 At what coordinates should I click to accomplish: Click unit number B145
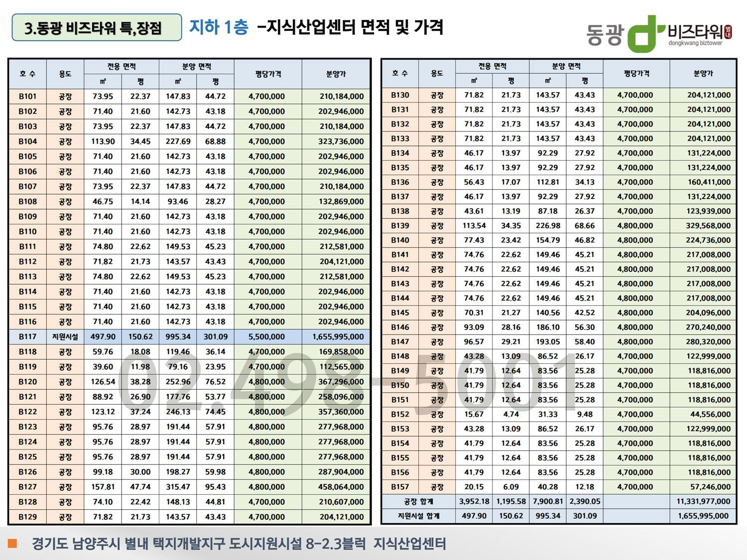pos(400,313)
